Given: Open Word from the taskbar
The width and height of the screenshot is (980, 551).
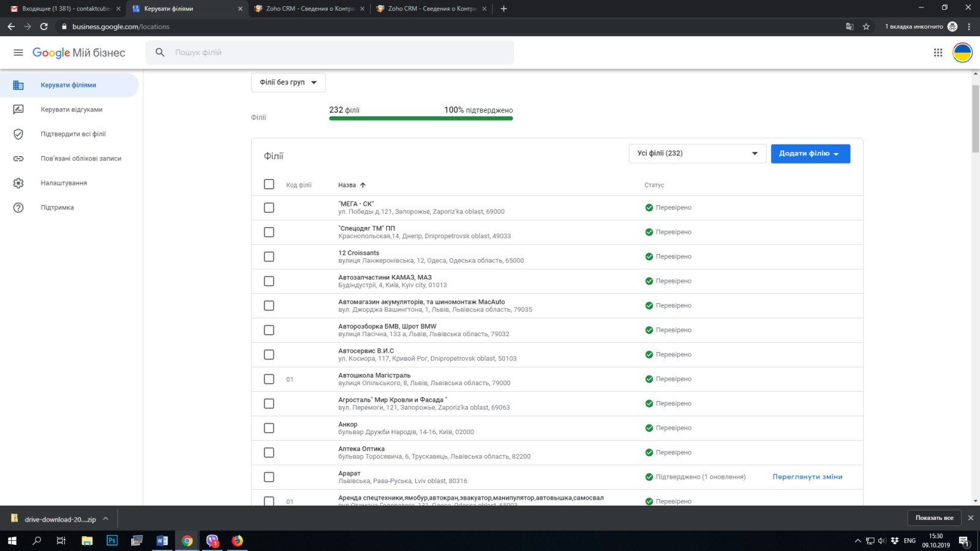Looking at the screenshot, I should pos(162,541).
